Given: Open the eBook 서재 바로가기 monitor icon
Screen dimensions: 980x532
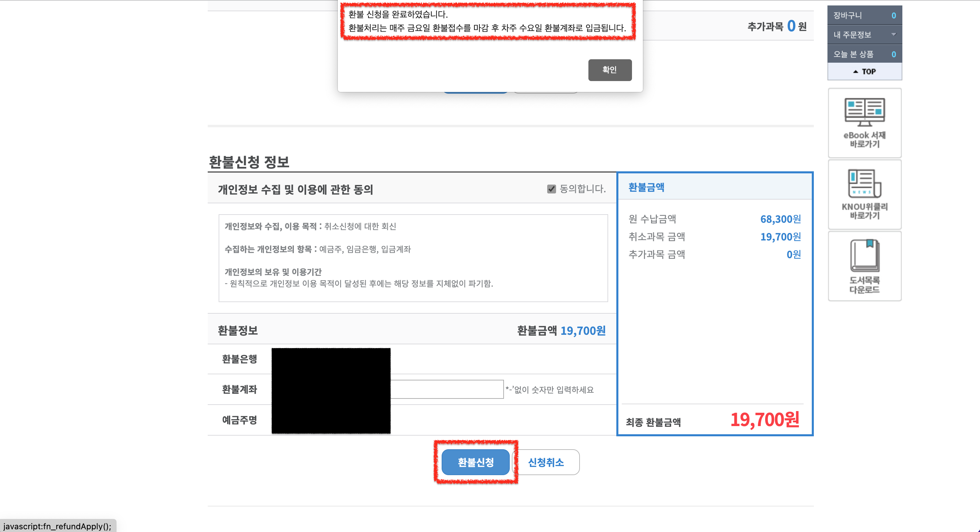Looking at the screenshot, I should tap(864, 112).
